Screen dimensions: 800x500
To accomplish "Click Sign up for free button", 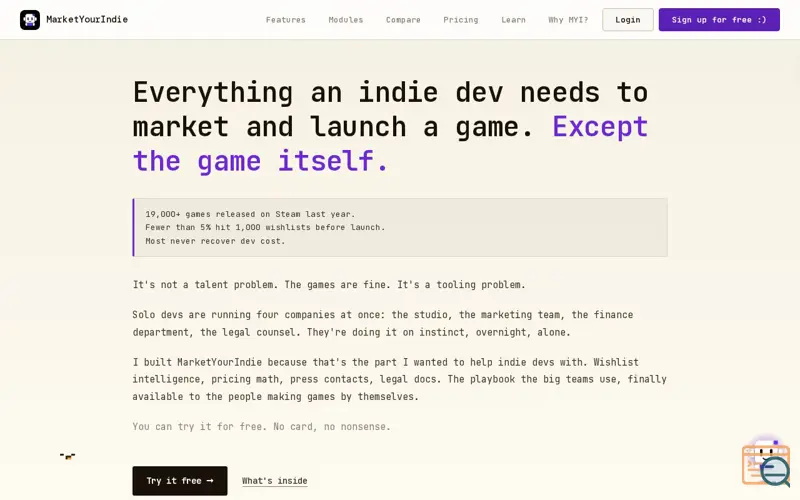I will 719,20.
